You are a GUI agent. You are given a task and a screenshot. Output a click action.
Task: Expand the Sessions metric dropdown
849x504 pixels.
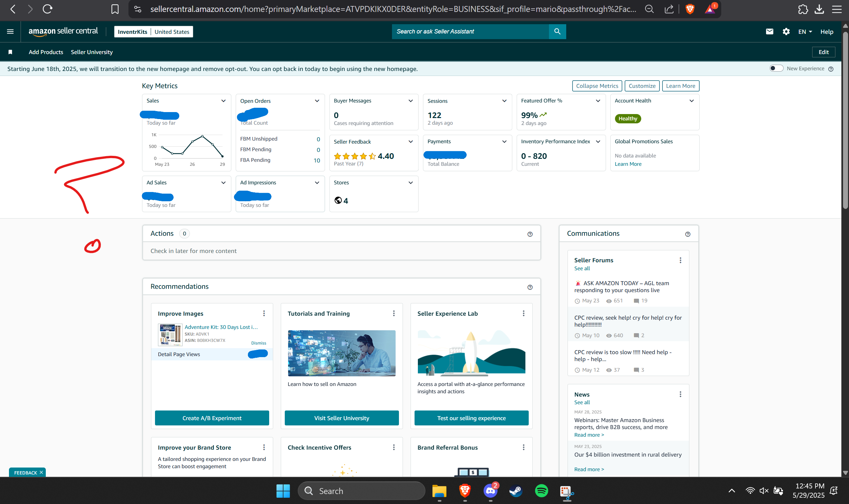(504, 101)
